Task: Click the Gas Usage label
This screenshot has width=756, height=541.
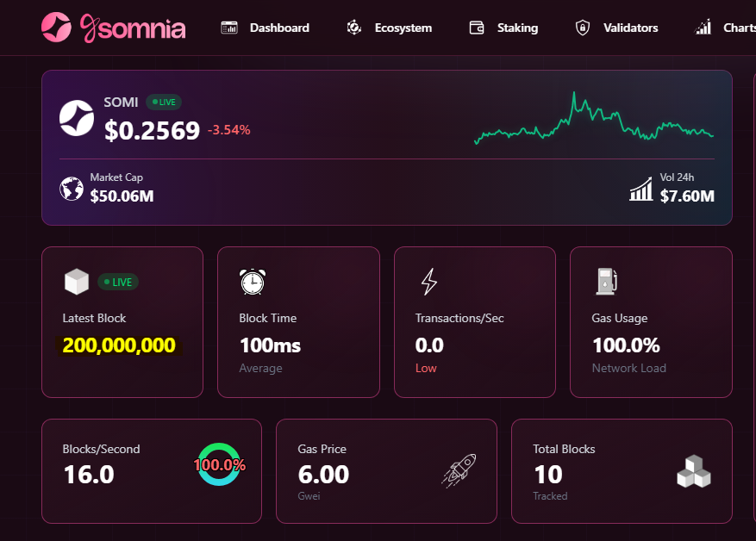Action: 620,319
